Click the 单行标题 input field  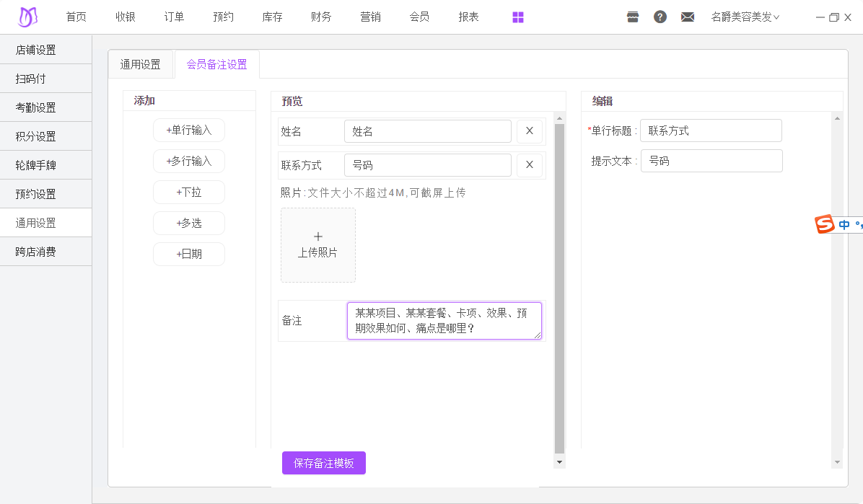click(x=711, y=131)
